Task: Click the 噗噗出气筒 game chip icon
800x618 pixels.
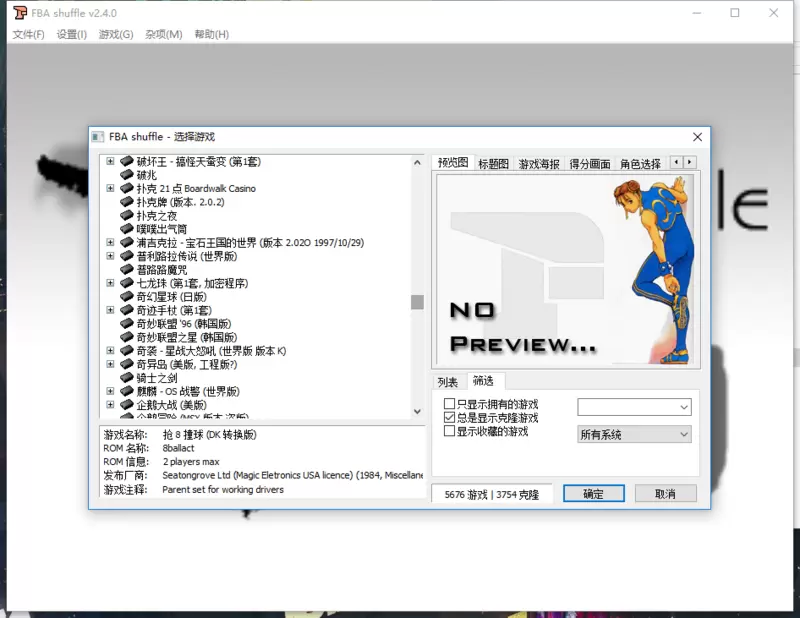Action: (127, 229)
